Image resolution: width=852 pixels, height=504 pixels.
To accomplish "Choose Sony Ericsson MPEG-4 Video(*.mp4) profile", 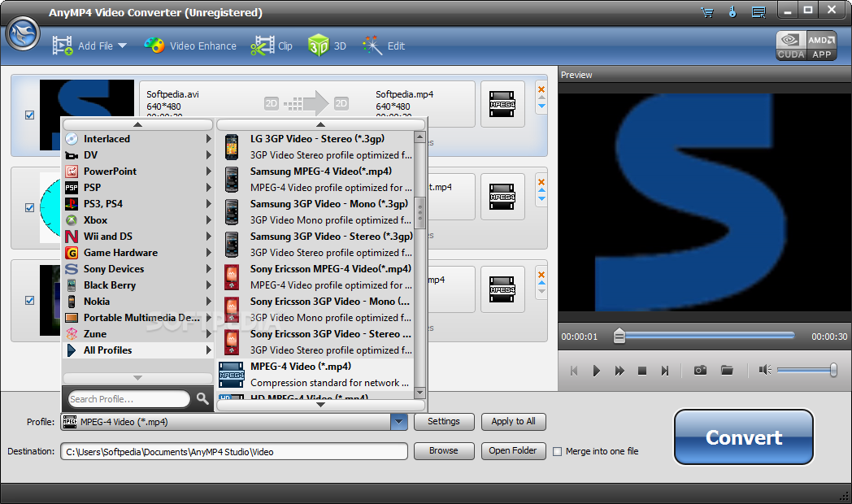I will (315, 277).
